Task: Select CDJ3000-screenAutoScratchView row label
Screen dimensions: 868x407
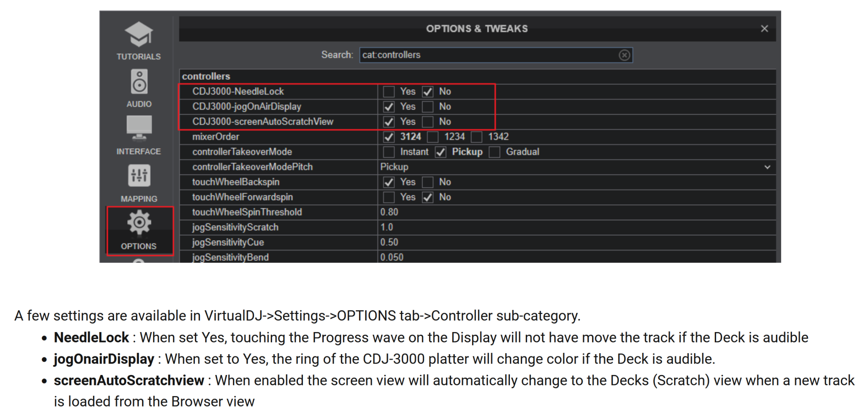Action: [263, 122]
